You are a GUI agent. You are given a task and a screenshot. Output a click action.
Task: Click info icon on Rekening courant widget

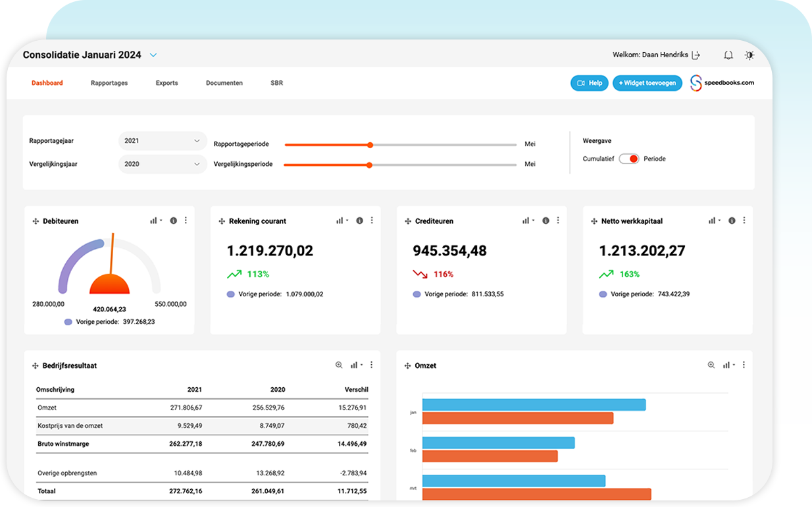coord(360,221)
